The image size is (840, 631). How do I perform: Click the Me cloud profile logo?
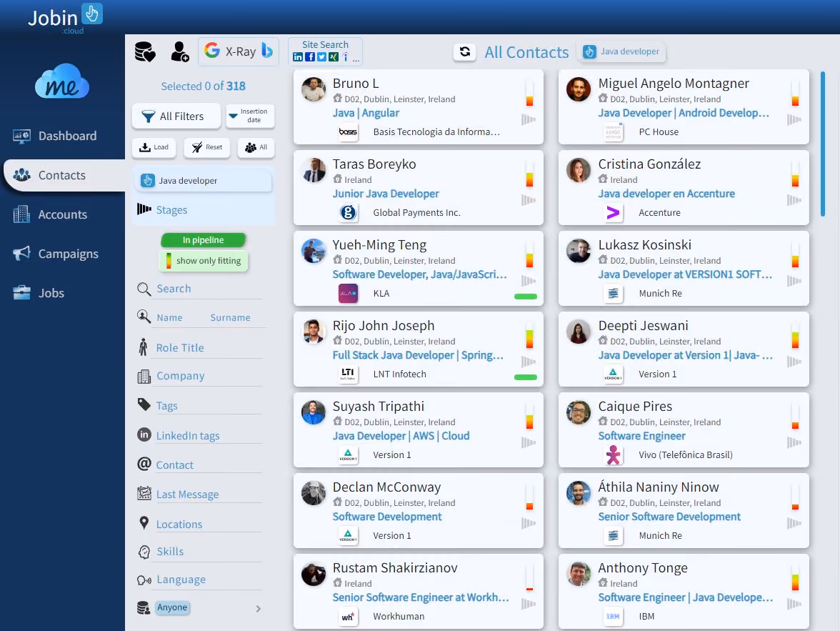click(62, 82)
